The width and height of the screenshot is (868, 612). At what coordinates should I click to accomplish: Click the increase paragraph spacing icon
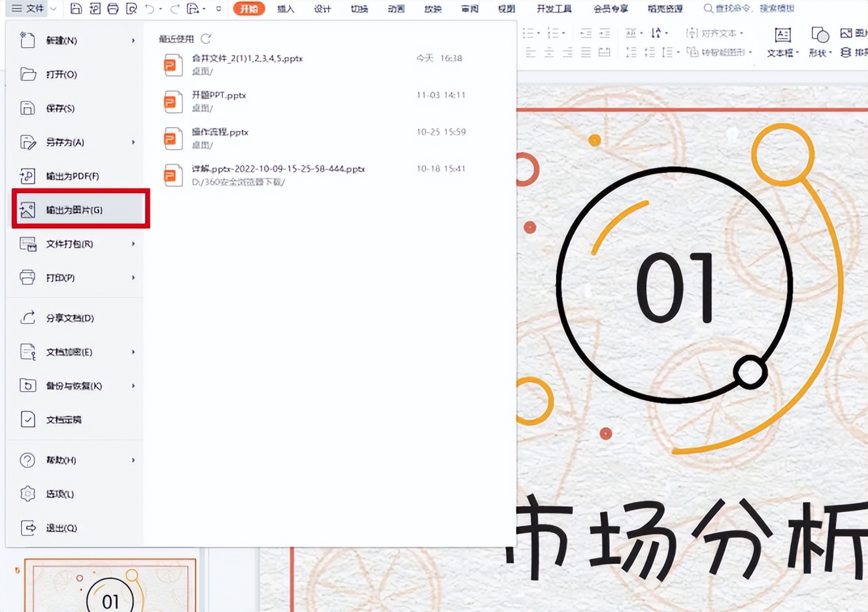(631, 52)
